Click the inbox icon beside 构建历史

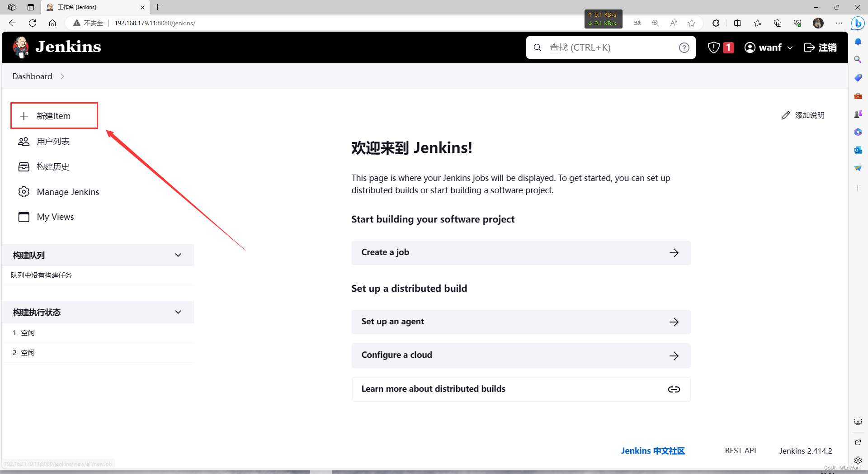tap(24, 167)
